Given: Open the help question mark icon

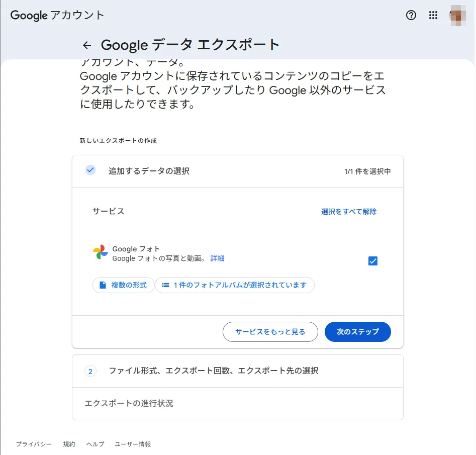Looking at the screenshot, I should pos(411,15).
